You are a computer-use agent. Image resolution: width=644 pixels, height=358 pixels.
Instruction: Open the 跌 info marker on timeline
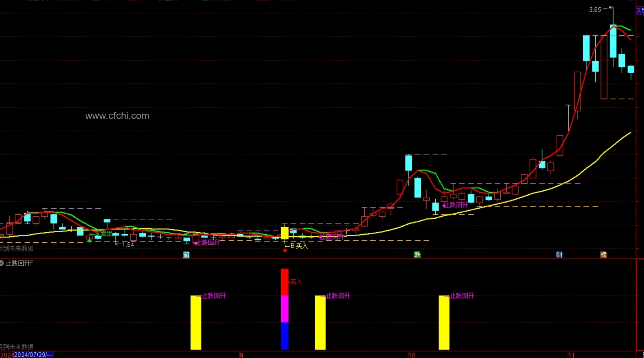pos(417,254)
